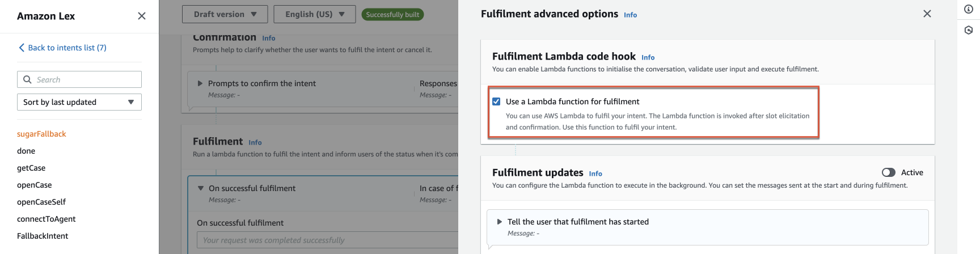Close the Fulfilment advanced options panel
The image size is (980, 254).
click(927, 14)
